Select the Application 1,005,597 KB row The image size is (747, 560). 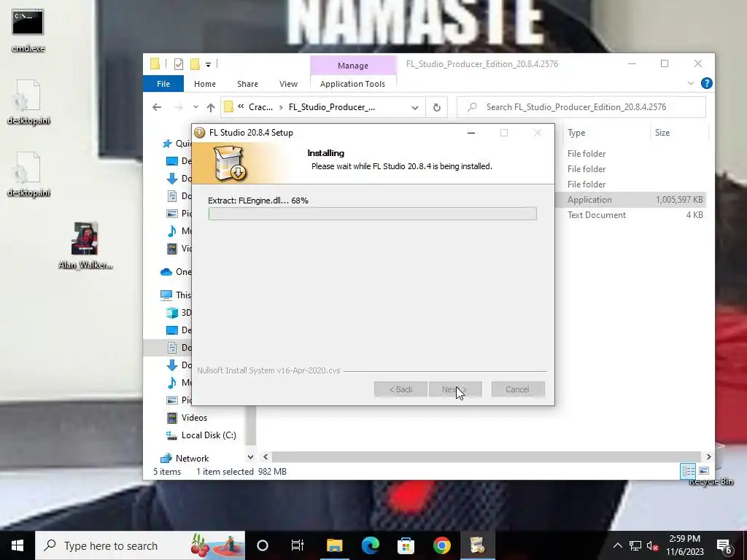630,200
